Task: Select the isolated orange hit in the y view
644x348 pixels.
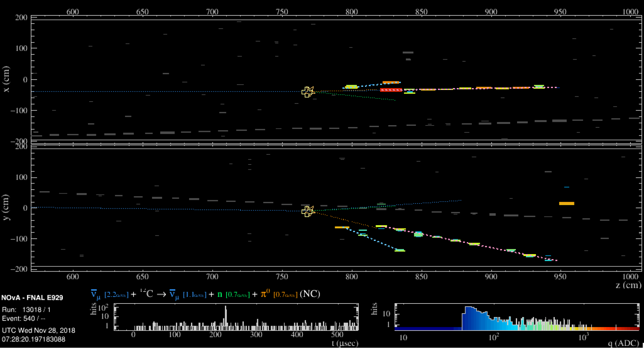Action: click(x=566, y=204)
